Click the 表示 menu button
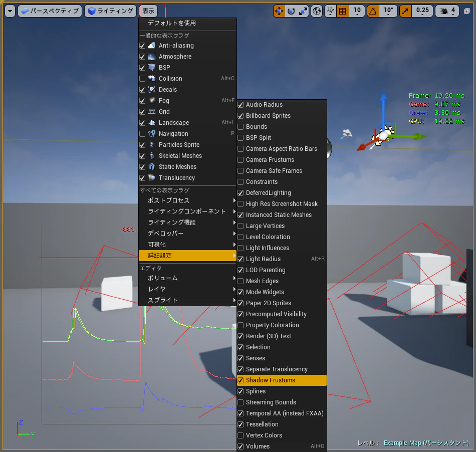This screenshot has width=476, height=452. (148, 11)
